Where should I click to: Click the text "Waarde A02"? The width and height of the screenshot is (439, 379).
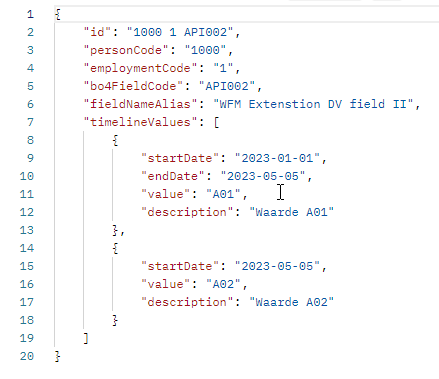[x=292, y=302]
